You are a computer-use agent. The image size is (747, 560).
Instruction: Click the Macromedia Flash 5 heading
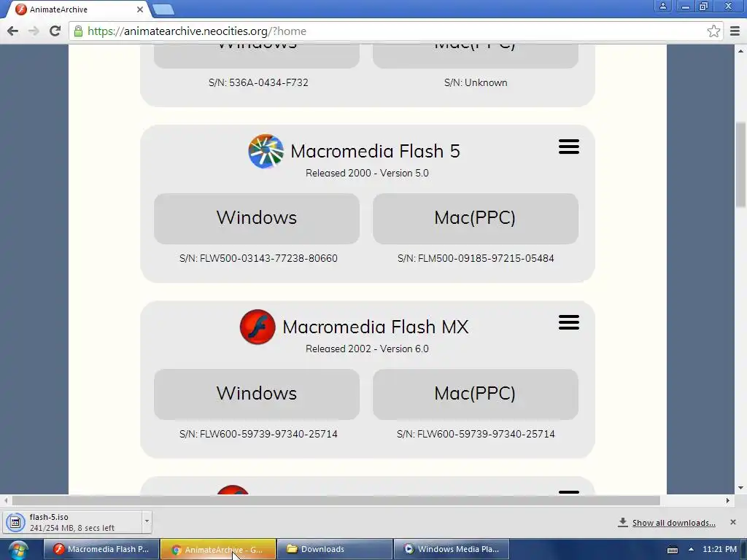click(x=376, y=152)
